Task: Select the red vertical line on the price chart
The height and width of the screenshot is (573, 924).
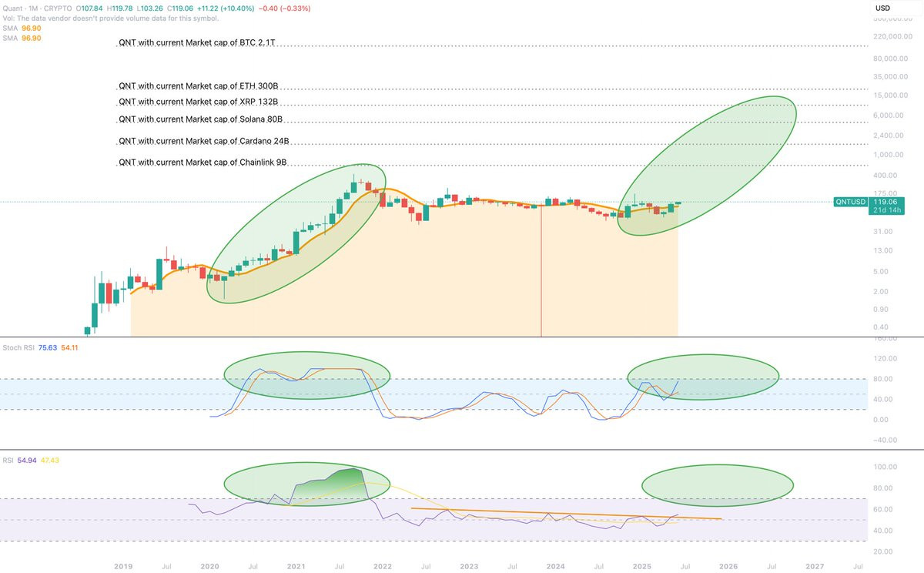Action: tap(541, 270)
